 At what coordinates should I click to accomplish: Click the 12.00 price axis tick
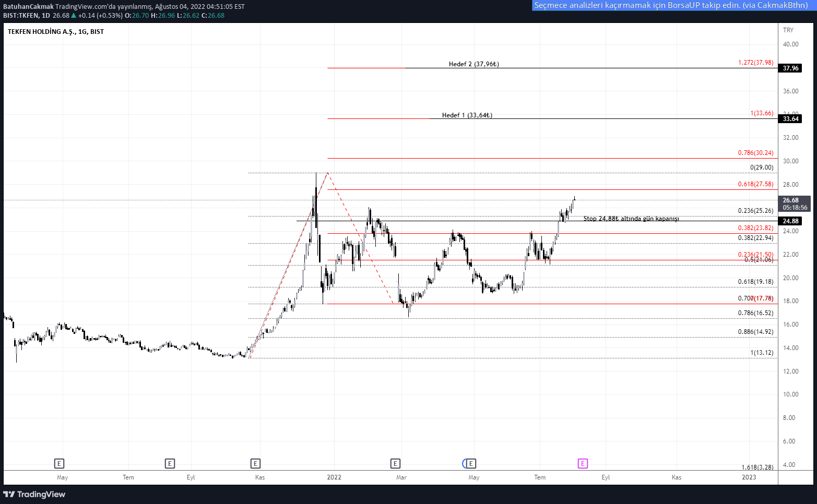(x=790, y=371)
